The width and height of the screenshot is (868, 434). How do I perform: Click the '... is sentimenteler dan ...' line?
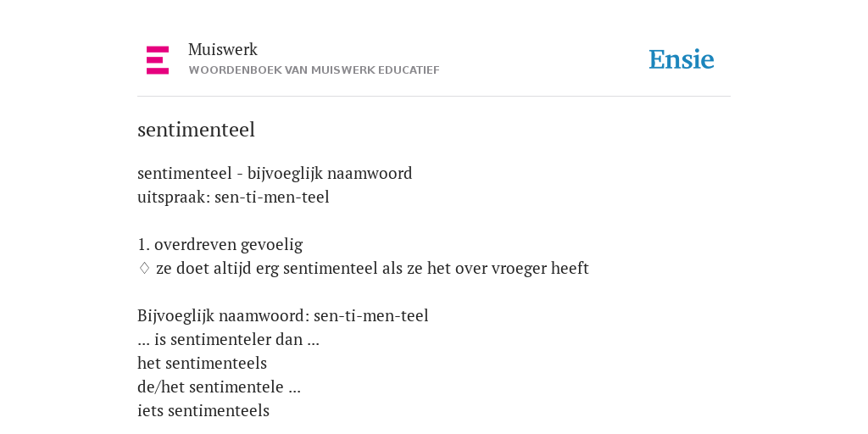click(228, 339)
